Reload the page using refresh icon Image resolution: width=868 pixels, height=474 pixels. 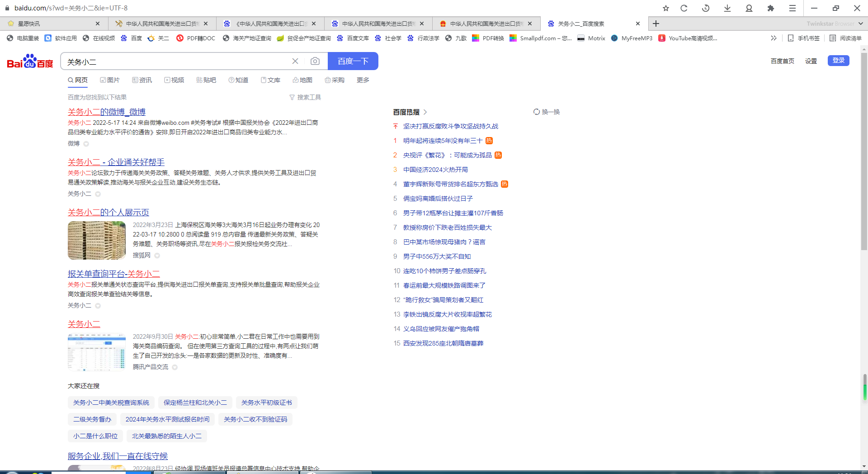point(684,8)
